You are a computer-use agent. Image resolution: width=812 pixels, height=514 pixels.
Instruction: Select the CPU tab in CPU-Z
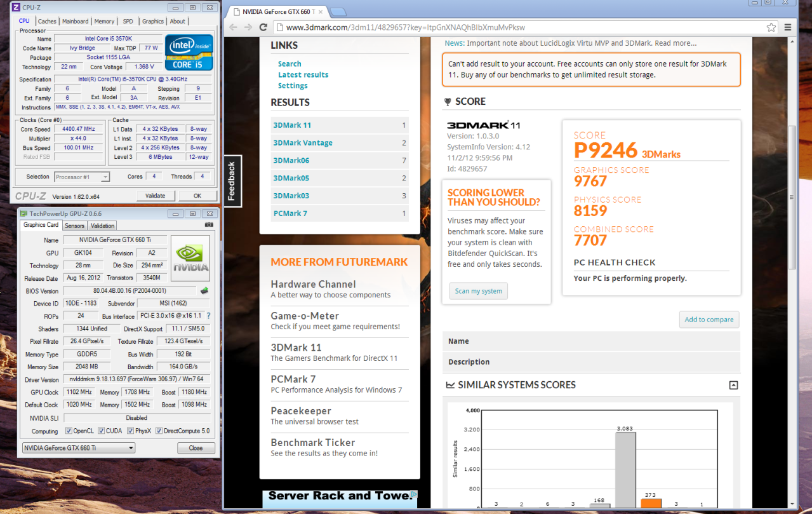coord(24,21)
